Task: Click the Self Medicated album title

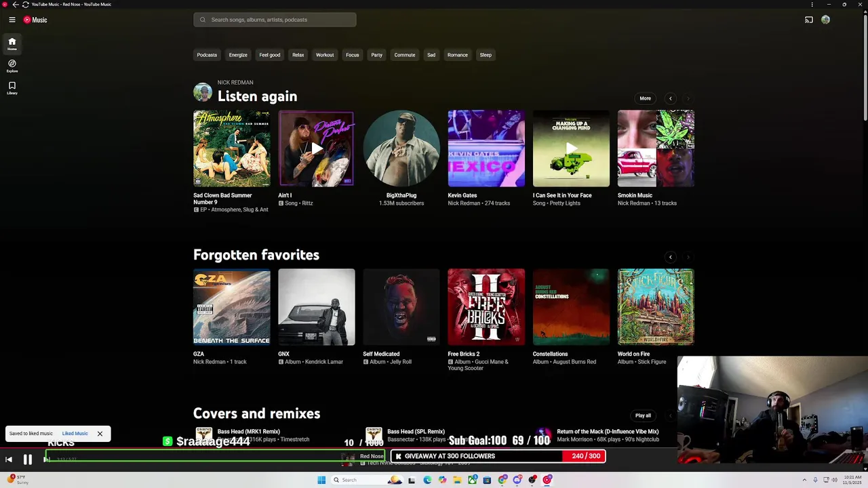Action: 381,354
